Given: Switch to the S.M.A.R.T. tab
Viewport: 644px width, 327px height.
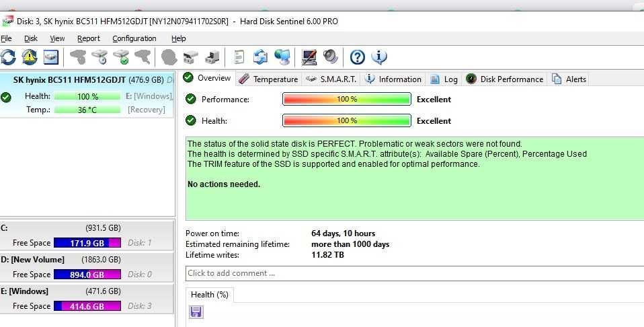Looking at the screenshot, I should click(x=331, y=79).
